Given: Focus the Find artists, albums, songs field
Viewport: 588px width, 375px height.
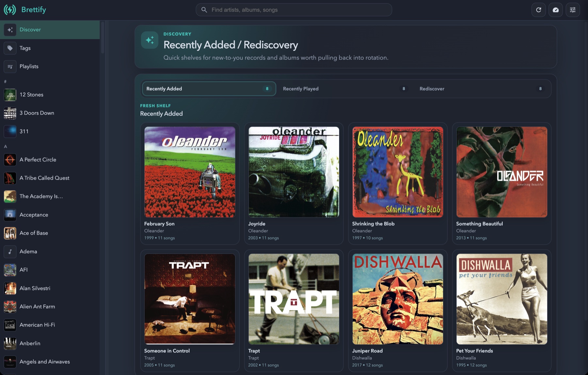Looking at the screenshot, I should pyautogui.click(x=294, y=10).
